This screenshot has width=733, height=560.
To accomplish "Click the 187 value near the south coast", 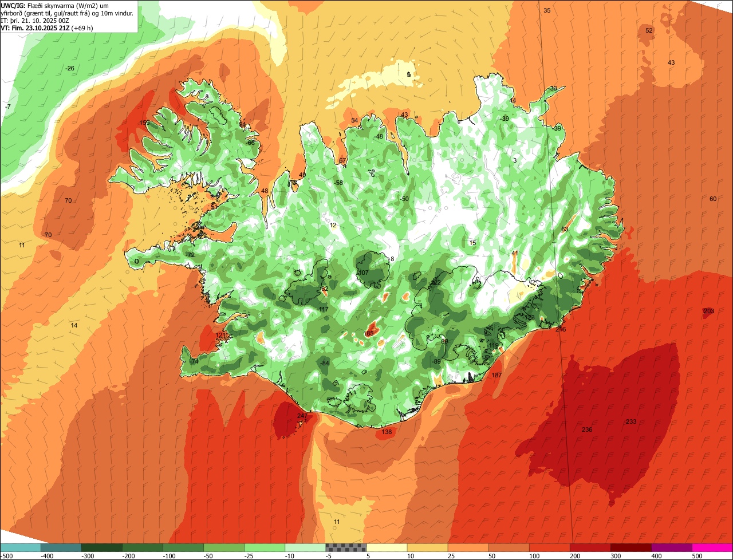I will [x=497, y=375].
